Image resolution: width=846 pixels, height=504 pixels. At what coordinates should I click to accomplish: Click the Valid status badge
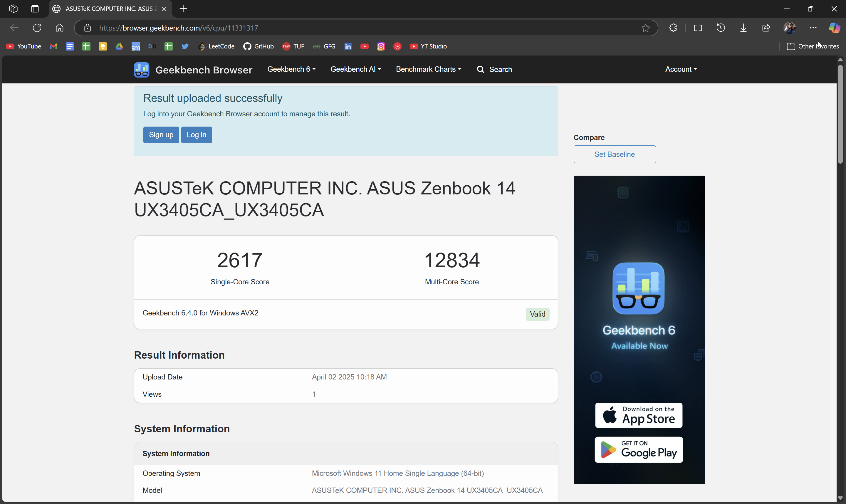(538, 314)
